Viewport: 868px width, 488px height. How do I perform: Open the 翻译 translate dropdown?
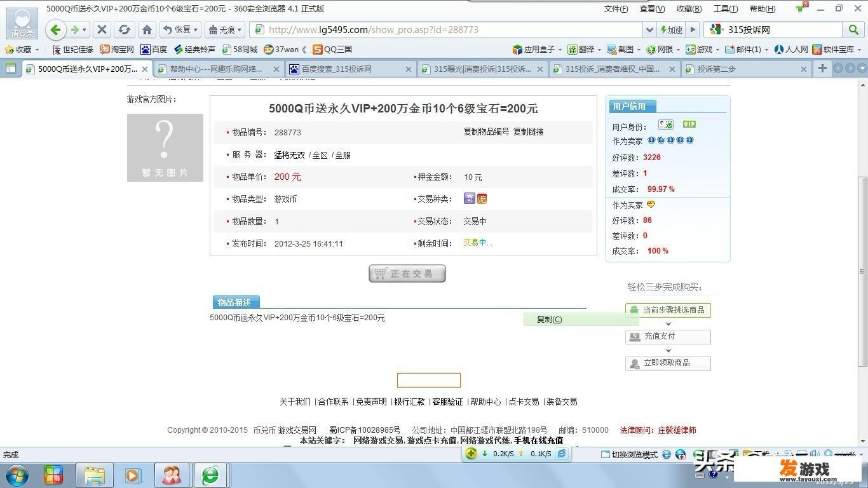[x=585, y=49]
